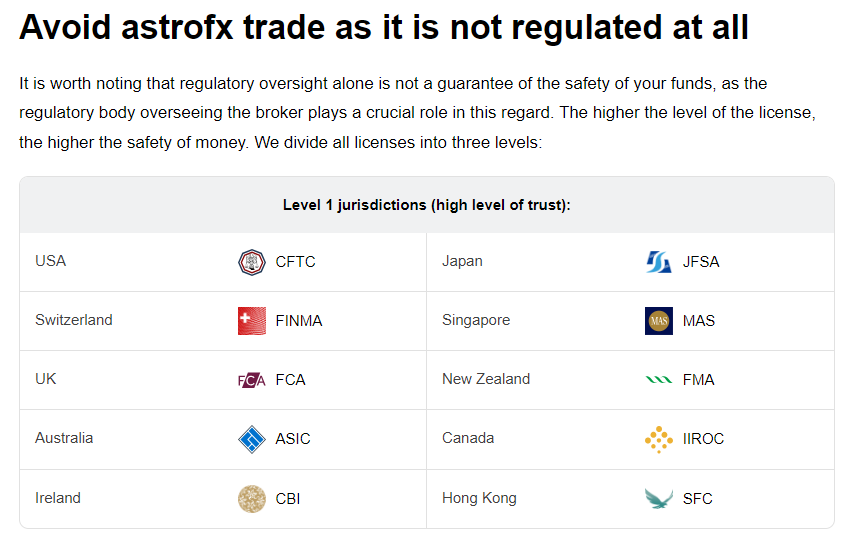This screenshot has width=849, height=535.
Task: Click the CFTC label text
Action: [295, 262]
